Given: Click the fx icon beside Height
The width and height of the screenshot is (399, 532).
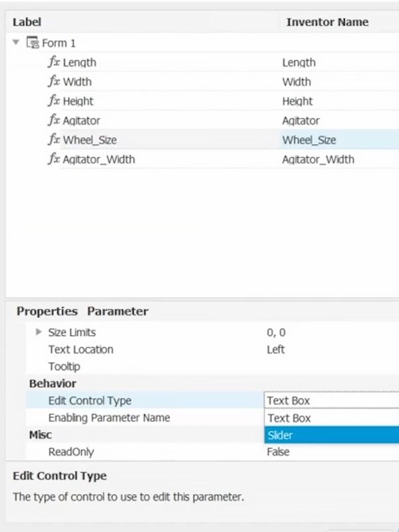Looking at the screenshot, I should [54, 101].
